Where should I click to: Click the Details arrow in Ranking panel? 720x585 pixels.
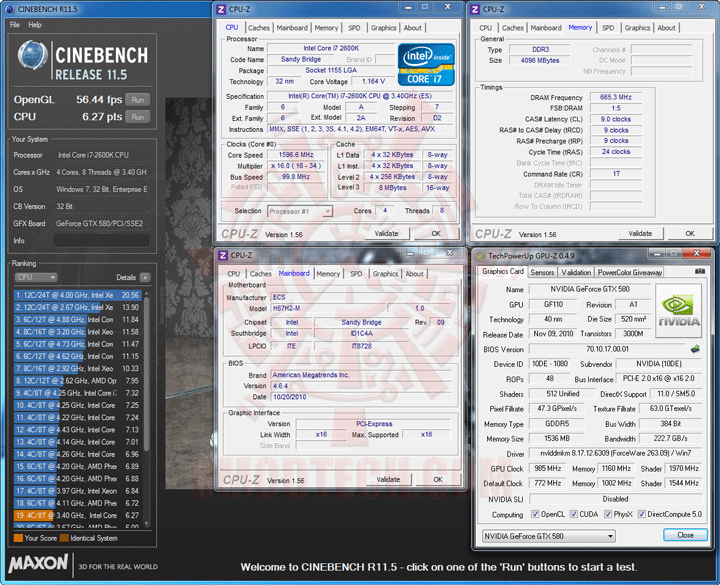click(x=145, y=277)
